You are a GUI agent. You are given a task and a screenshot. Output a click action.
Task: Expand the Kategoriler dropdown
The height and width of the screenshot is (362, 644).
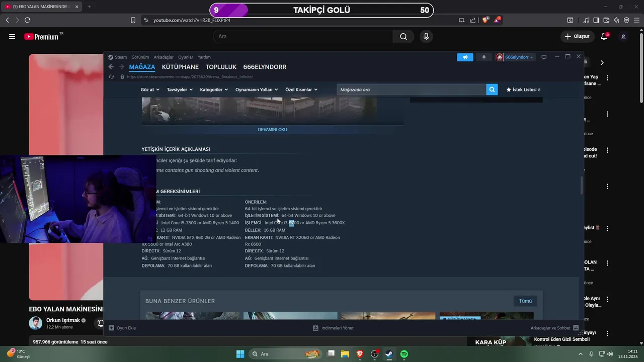pos(214,89)
